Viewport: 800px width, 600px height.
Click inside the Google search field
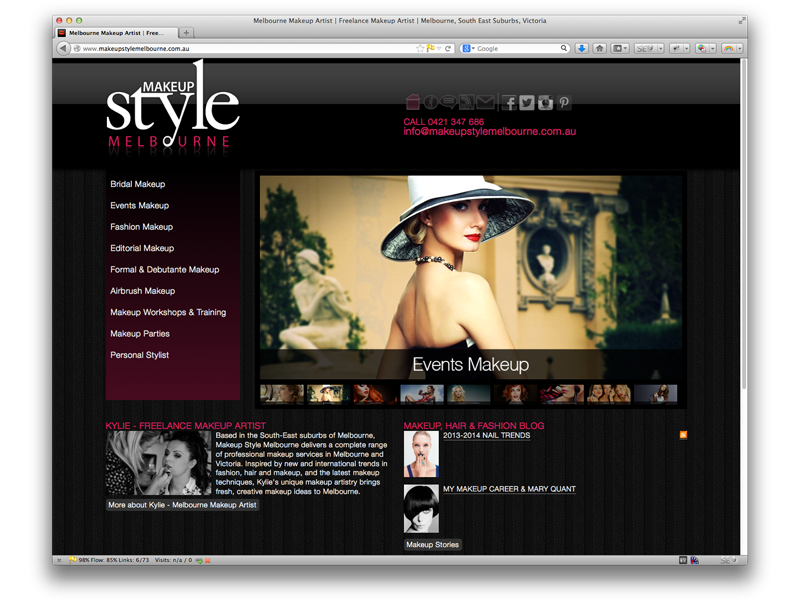pos(517,48)
